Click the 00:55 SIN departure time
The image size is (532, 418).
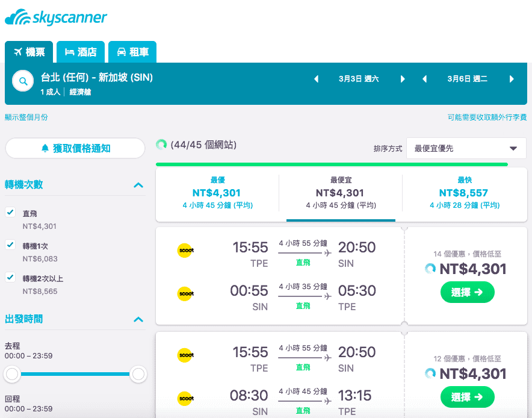[x=249, y=291]
